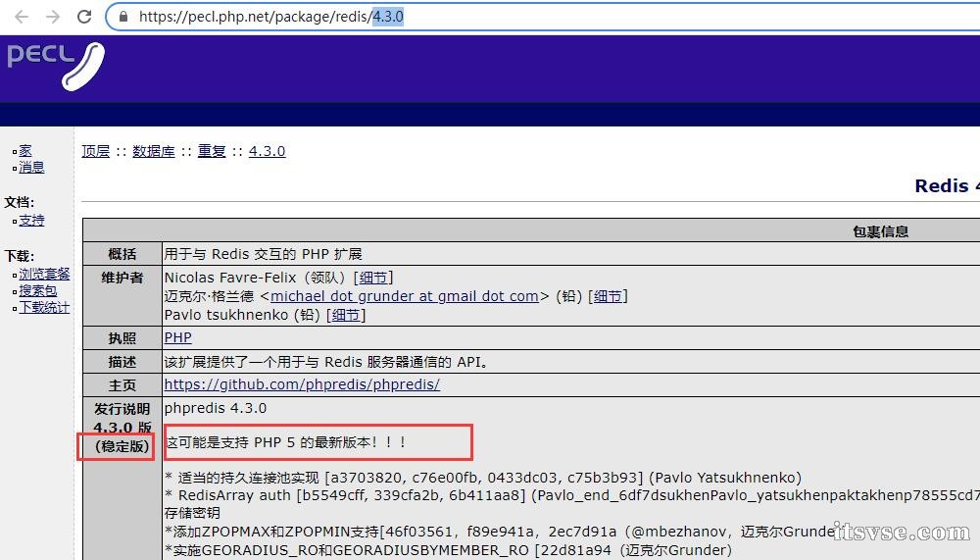
Task: Click the 适当的持久连接池实现 changelog line
Action: click(x=484, y=478)
